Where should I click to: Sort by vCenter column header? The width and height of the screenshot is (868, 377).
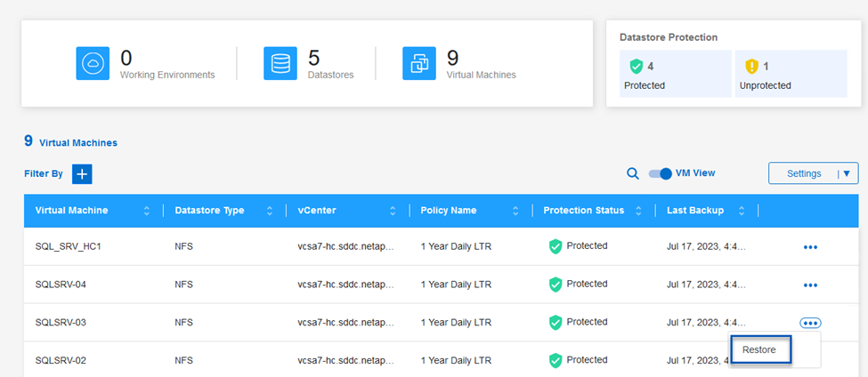click(x=392, y=211)
